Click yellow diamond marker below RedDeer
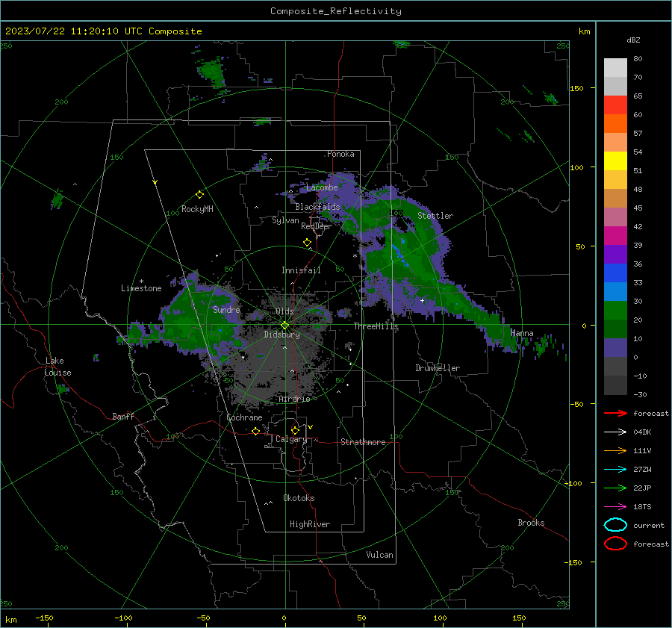The image size is (672, 628). pyautogui.click(x=307, y=243)
